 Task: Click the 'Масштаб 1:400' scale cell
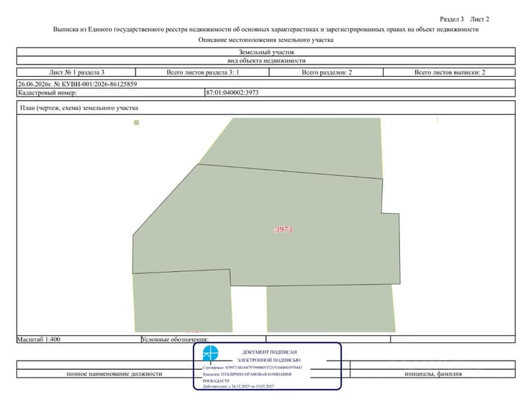[x=79, y=339]
